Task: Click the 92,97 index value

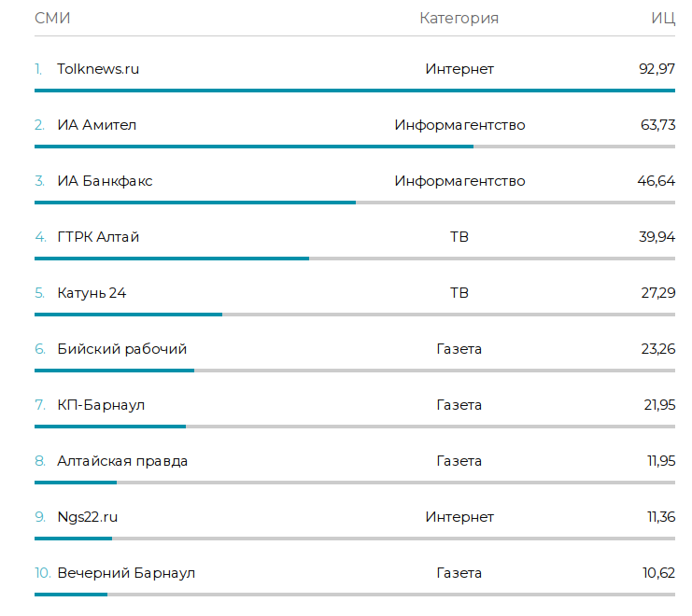Action: 657,69
